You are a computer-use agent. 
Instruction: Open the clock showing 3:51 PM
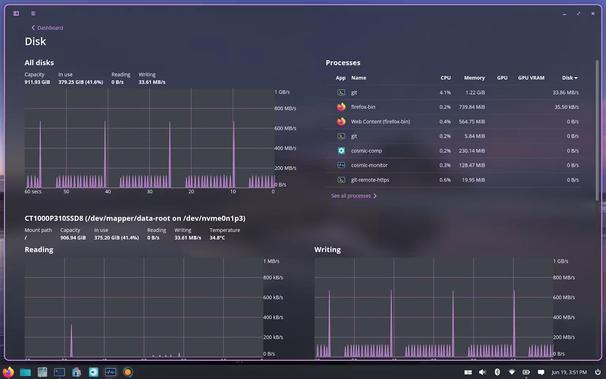pyautogui.click(x=569, y=372)
